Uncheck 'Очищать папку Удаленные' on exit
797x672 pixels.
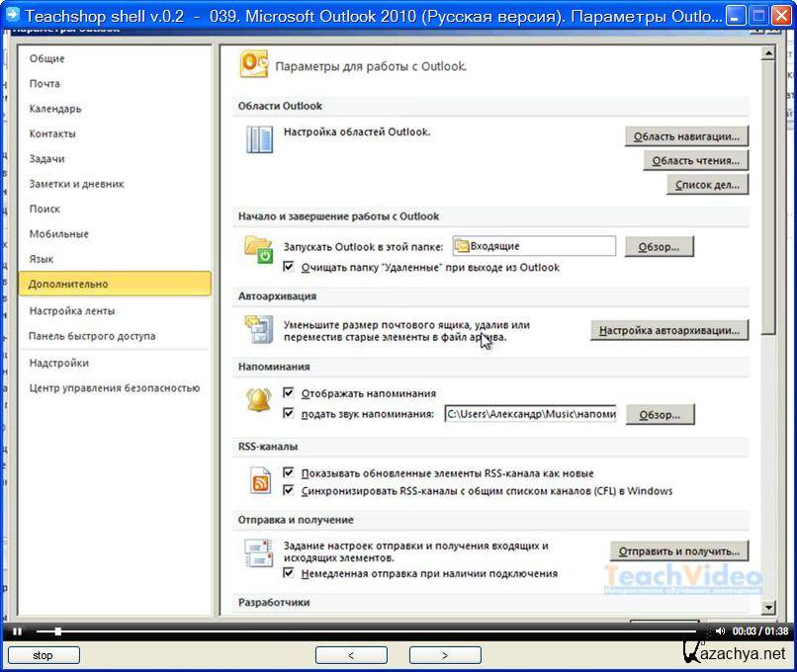point(289,267)
